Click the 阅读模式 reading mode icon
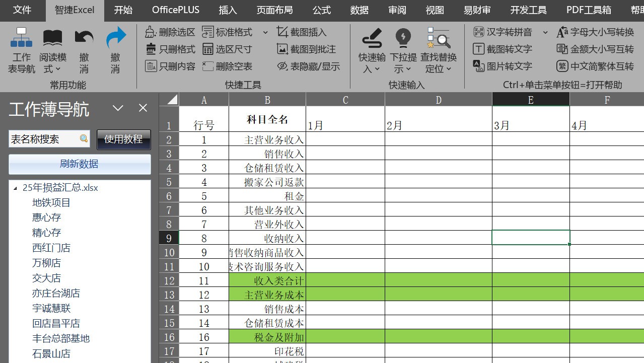 (52, 50)
